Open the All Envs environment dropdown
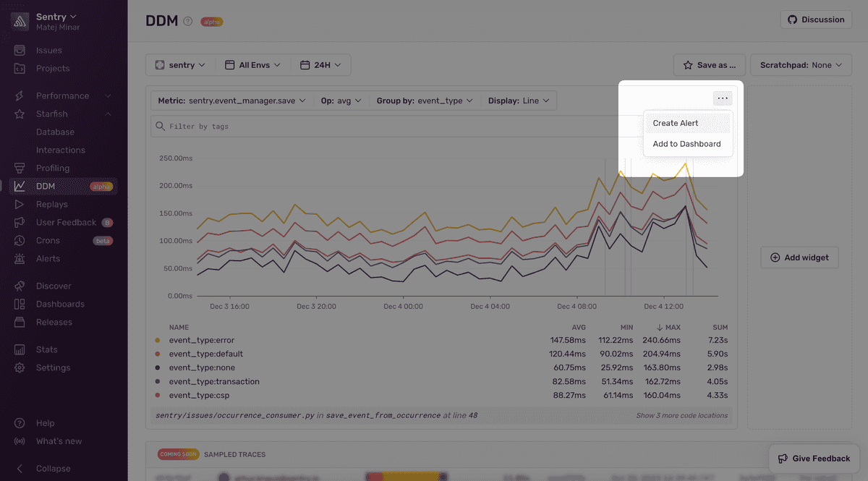This screenshot has width=868, height=481. coord(254,65)
